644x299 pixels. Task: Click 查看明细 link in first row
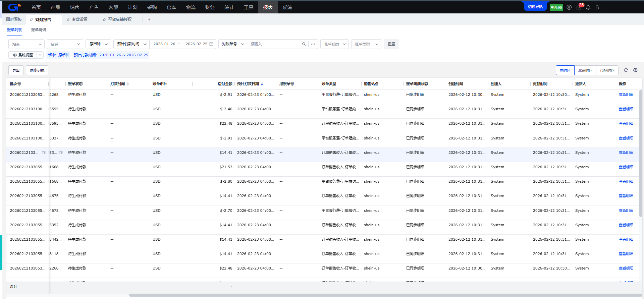coord(626,95)
